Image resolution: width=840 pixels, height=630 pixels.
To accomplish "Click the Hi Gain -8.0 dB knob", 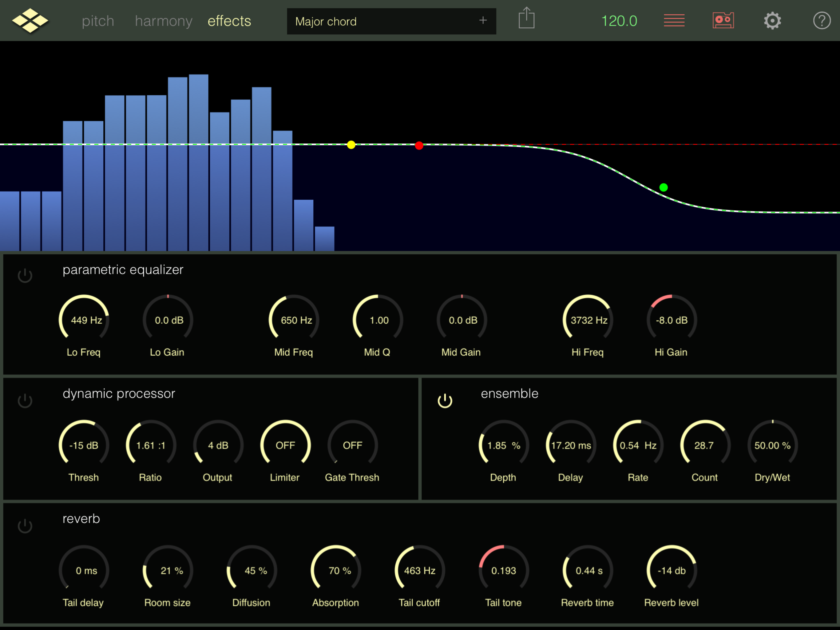I will click(x=672, y=320).
